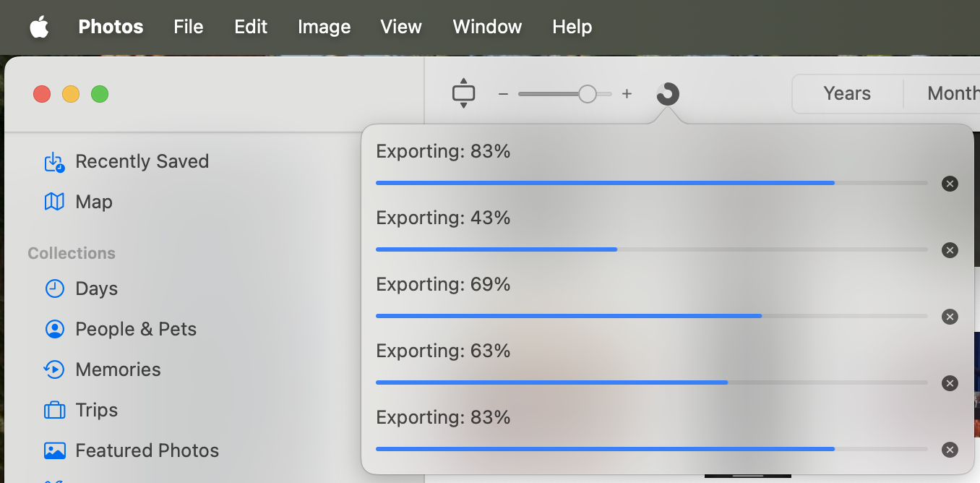Click the circular export progress indicator icon
980x483 pixels.
(x=668, y=93)
